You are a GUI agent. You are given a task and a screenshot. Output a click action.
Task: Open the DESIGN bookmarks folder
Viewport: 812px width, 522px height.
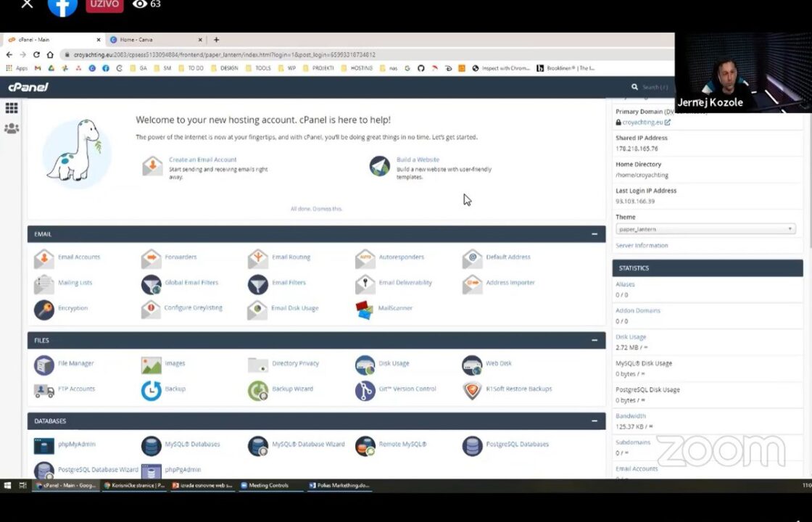pos(225,68)
